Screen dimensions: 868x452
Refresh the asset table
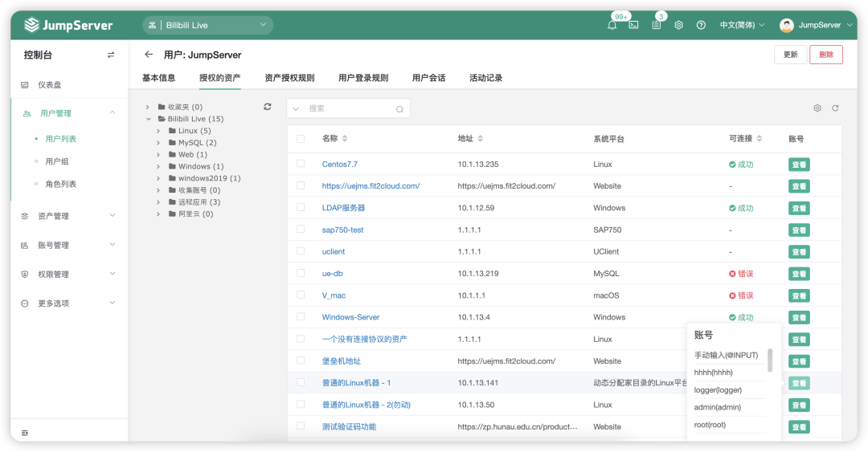(835, 108)
